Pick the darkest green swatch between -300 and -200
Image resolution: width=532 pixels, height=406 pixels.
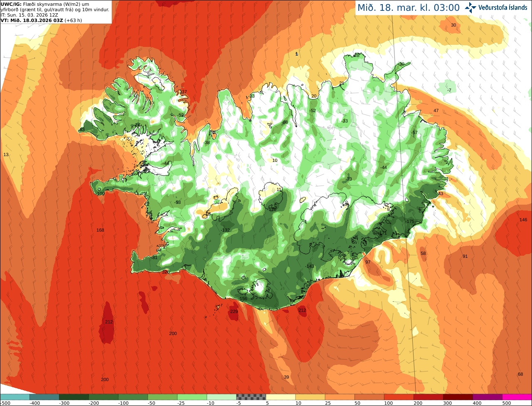tap(74, 397)
